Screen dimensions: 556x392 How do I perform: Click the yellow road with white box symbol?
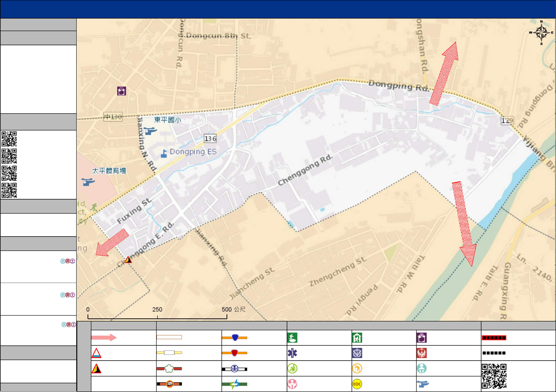coord(169,352)
